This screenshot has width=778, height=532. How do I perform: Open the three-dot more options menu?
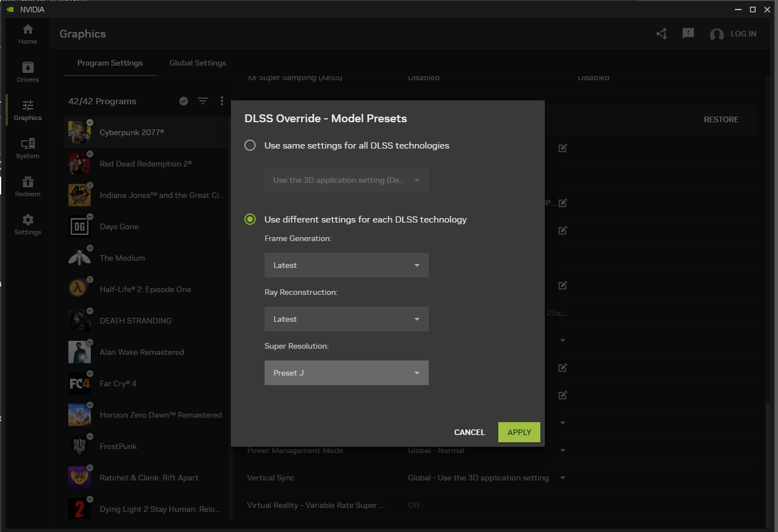click(222, 101)
